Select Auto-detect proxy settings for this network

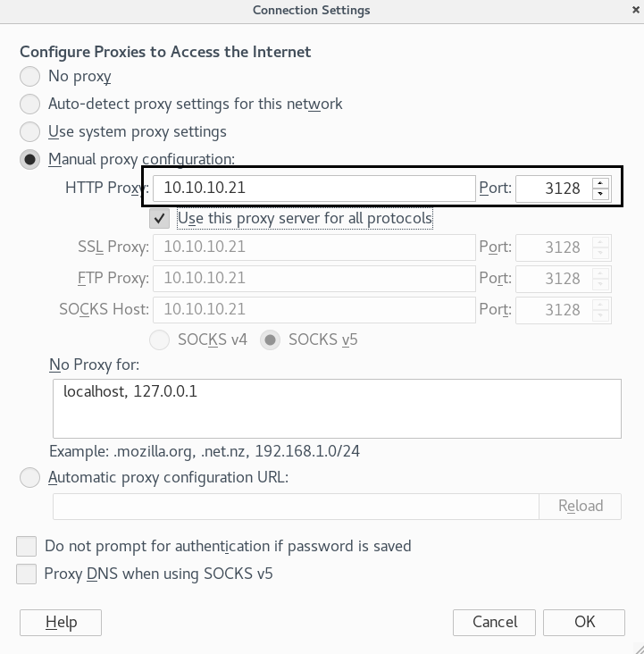click(x=30, y=104)
